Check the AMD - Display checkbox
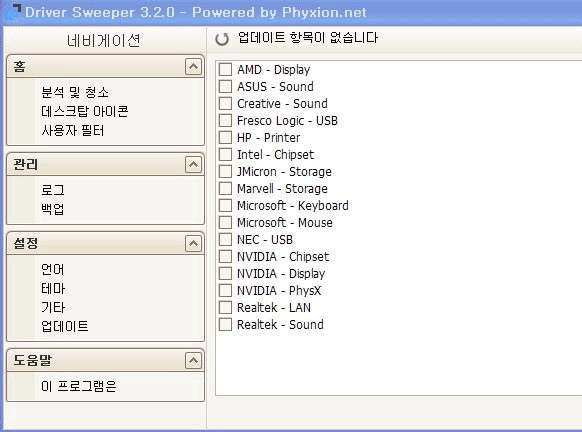 (225, 69)
